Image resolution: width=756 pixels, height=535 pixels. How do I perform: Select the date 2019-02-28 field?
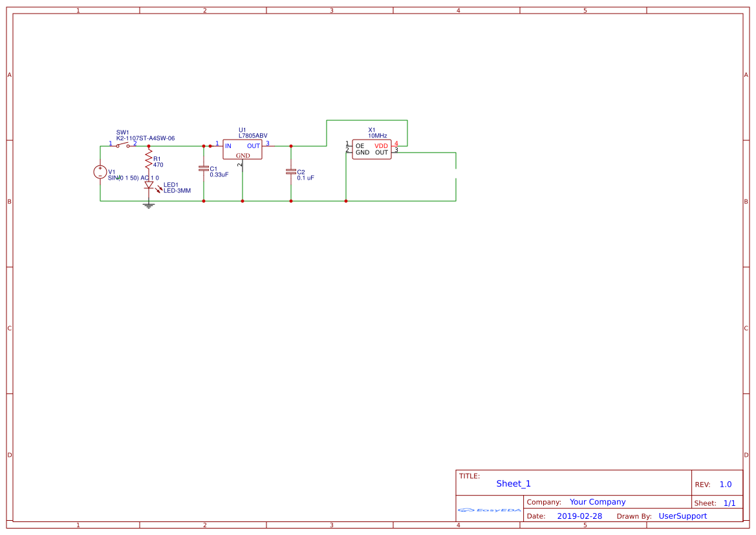tap(579, 516)
